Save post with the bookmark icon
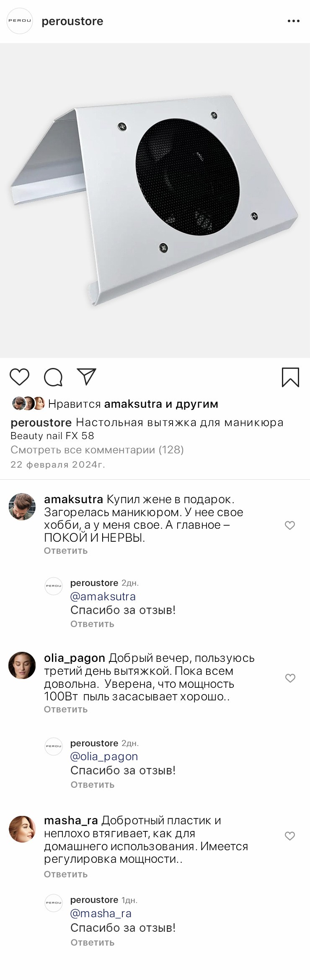The image size is (310, 980). 290,377
